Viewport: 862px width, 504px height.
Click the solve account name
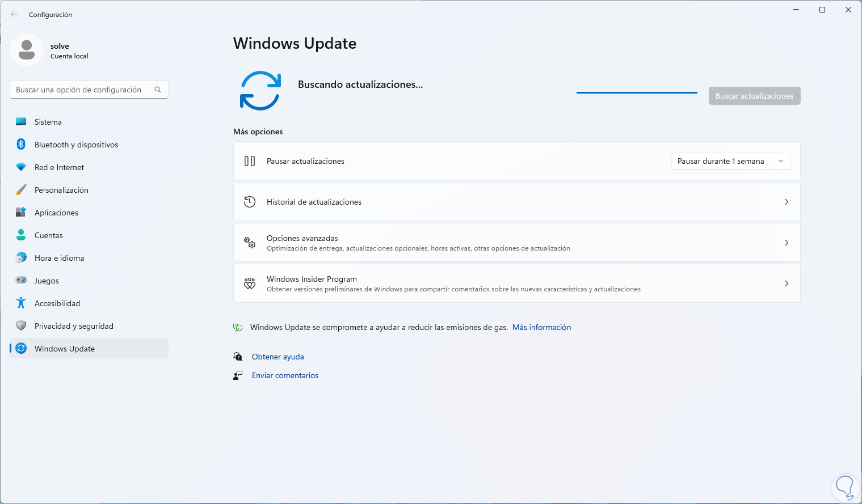(60, 46)
